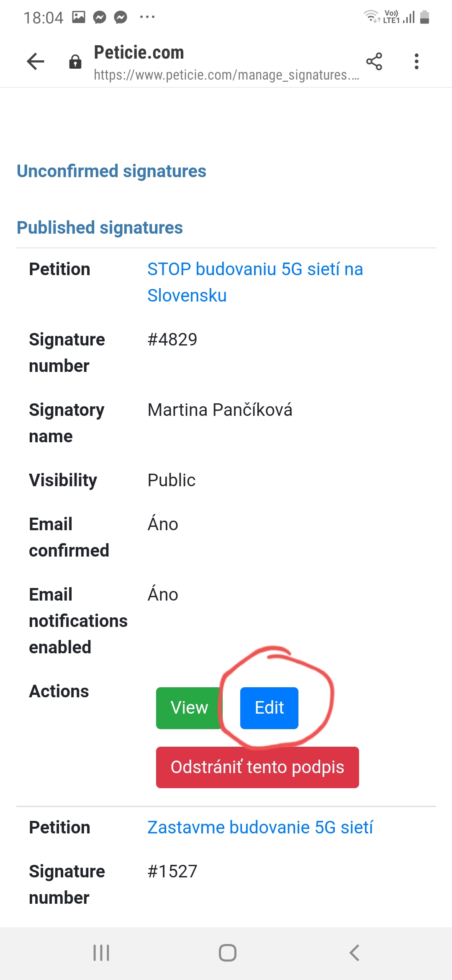The height and width of the screenshot is (980, 452).
Task: Tap the peticie.com URL address text
Action: 226,75
